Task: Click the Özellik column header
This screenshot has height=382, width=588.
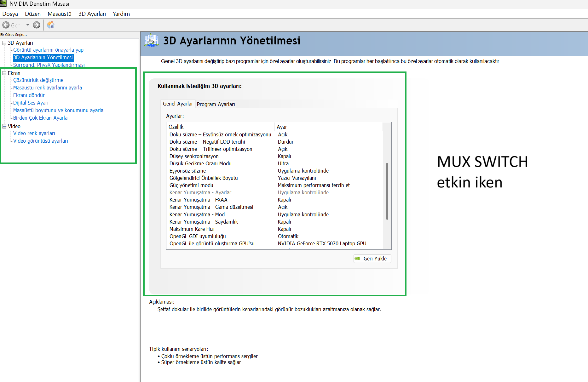Action: (220, 127)
